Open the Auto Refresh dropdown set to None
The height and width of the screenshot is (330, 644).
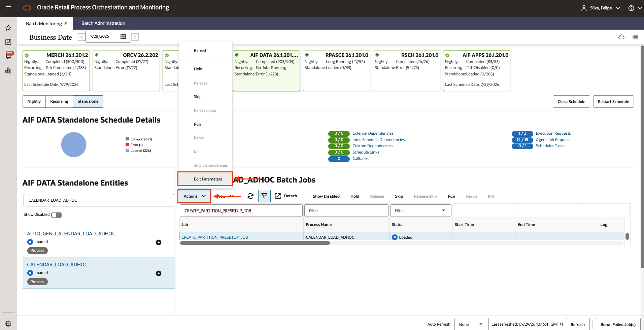(471, 324)
